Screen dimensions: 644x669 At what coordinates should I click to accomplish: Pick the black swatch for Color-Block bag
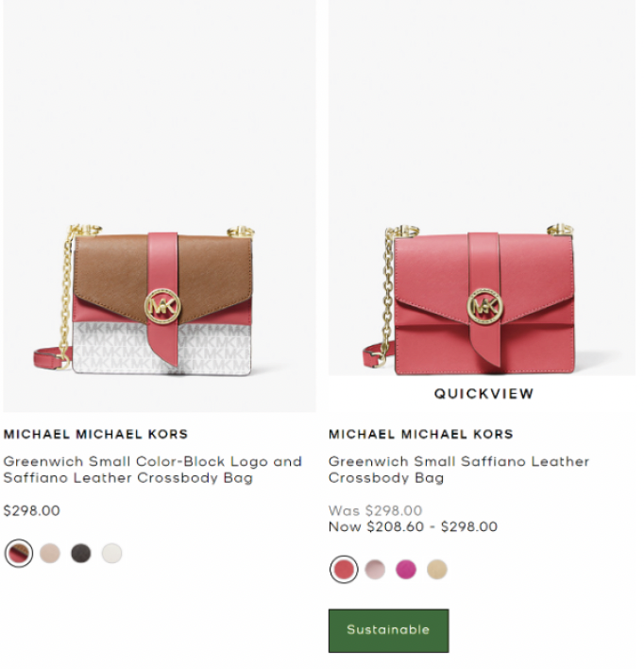[x=81, y=554]
